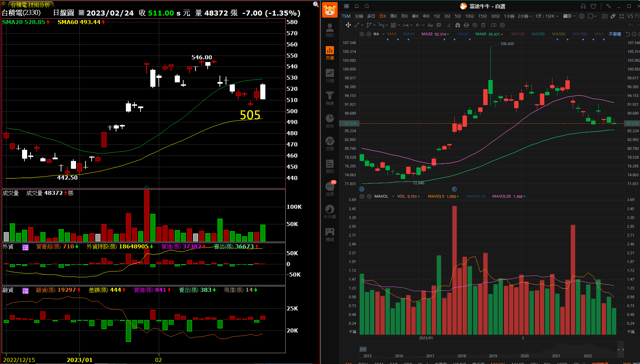Toggle MA30 line visibility

coord(463,34)
